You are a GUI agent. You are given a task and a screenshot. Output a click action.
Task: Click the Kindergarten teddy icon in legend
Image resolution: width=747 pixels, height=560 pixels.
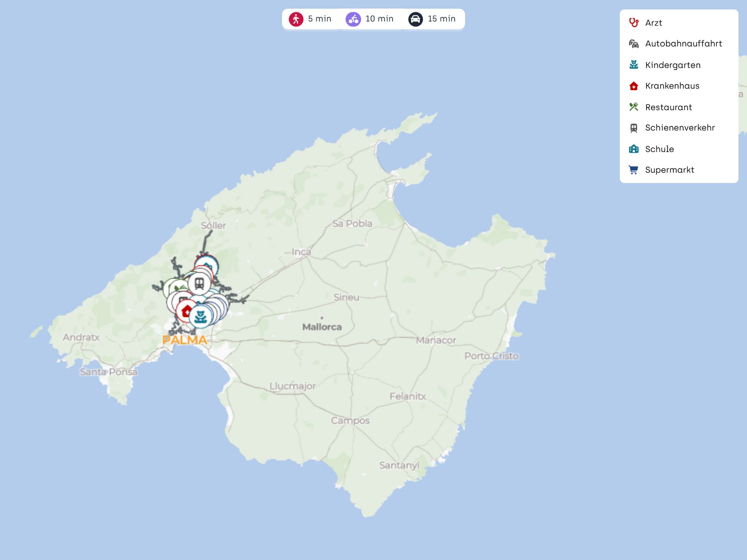[x=634, y=65]
